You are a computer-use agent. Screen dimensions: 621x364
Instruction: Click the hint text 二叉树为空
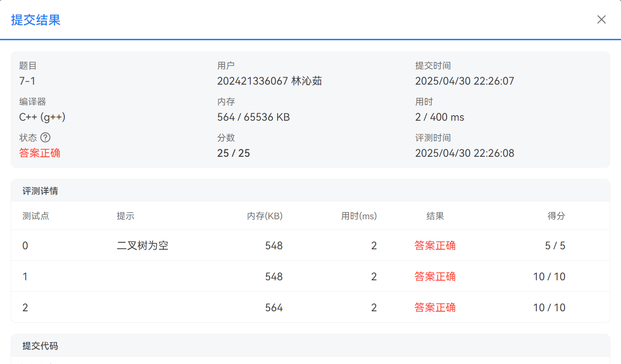click(x=143, y=246)
